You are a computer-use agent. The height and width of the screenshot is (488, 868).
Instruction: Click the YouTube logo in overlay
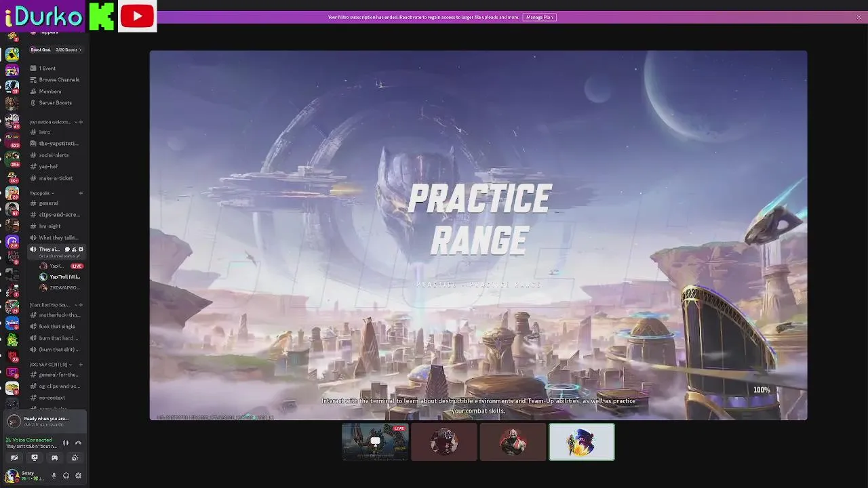[137, 16]
